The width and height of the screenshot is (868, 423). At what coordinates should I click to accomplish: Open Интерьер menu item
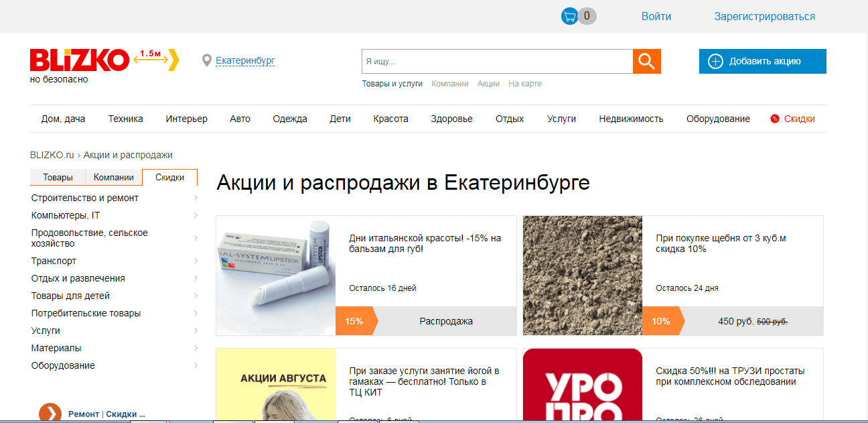click(x=187, y=119)
